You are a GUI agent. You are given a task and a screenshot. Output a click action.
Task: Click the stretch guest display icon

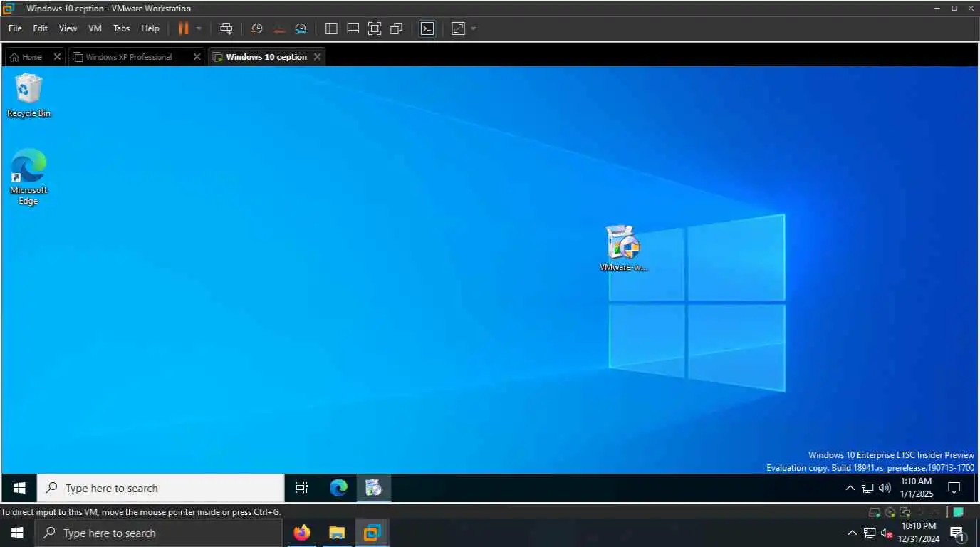(x=458, y=28)
